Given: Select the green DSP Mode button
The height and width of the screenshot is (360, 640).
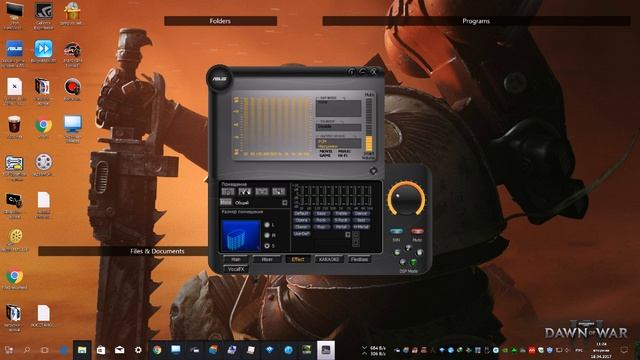Looking at the screenshot, I should pyautogui.click(x=413, y=262).
